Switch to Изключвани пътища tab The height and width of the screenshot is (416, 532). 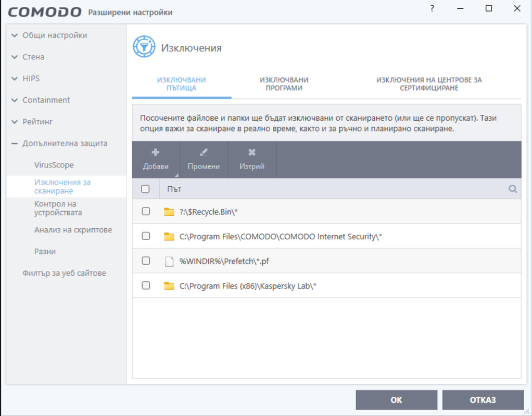182,84
